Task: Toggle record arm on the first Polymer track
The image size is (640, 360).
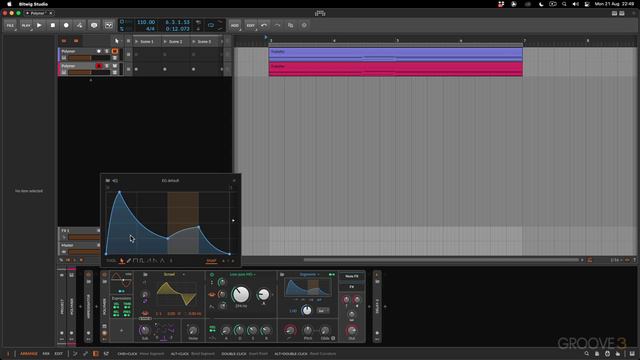Action: click(99, 51)
